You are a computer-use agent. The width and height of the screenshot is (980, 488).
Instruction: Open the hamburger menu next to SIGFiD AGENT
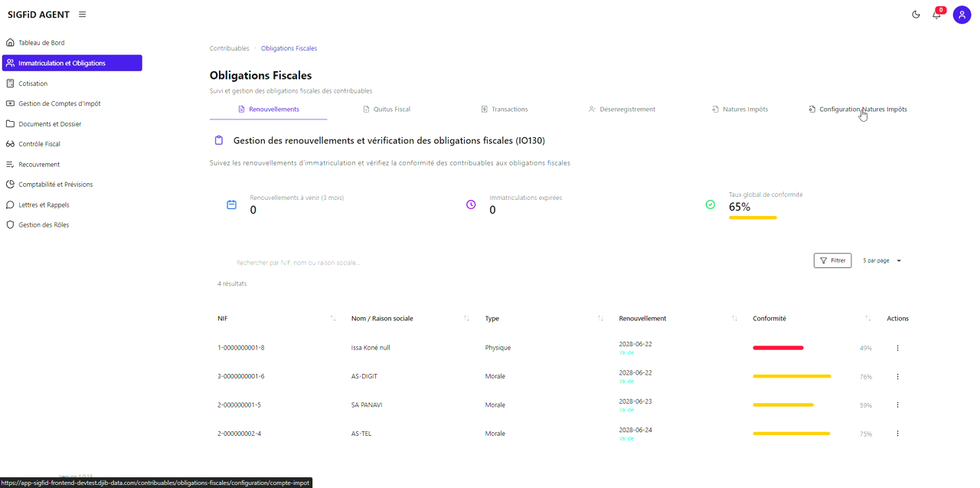(81, 14)
